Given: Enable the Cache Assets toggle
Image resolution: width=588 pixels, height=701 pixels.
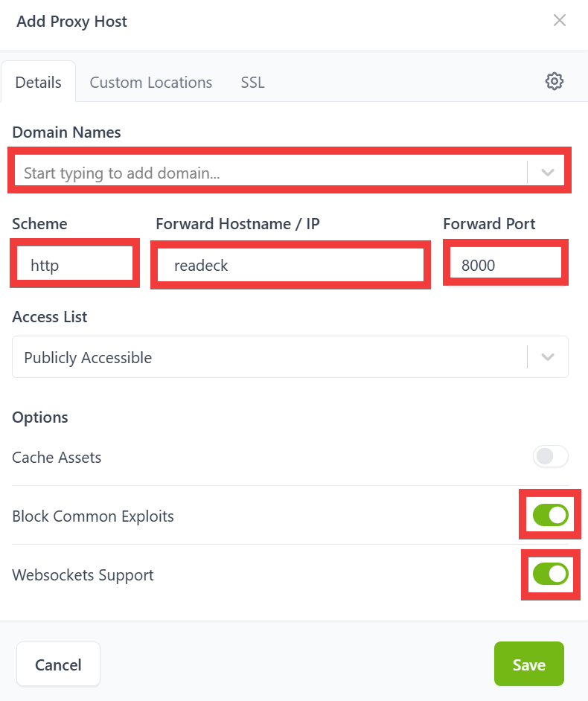Looking at the screenshot, I should click(x=551, y=456).
